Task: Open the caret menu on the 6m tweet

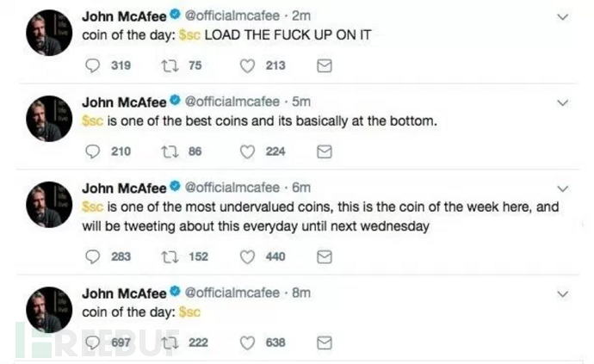Action: pyautogui.click(x=563, y=188)
